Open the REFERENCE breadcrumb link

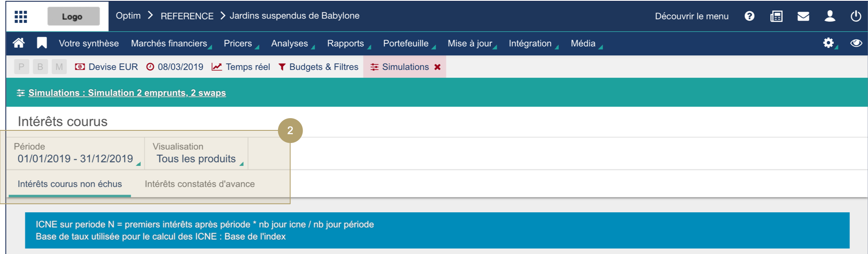coord(187,16)
